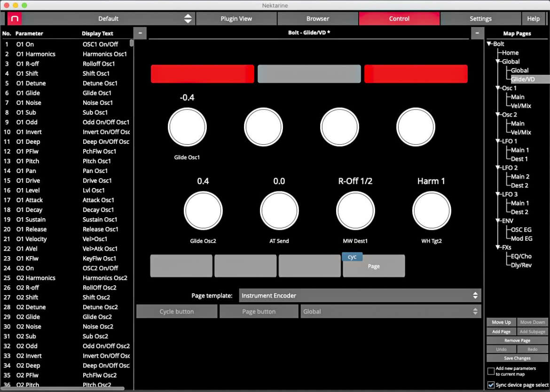Select the Glide Osc2 encoder knob
Image resolution: width=550 pixels, height=392 pixels.
(x=203, y=211)
